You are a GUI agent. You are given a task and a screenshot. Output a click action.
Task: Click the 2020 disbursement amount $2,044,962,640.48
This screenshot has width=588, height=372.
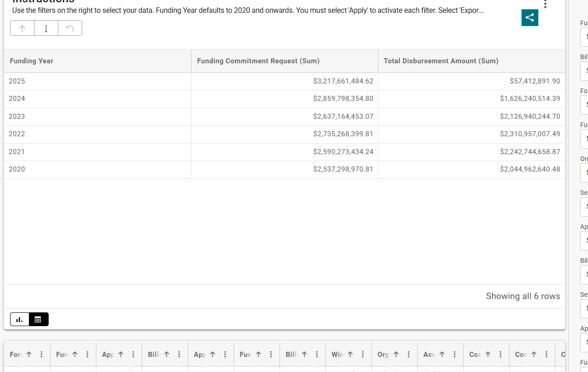click(530, 169)
